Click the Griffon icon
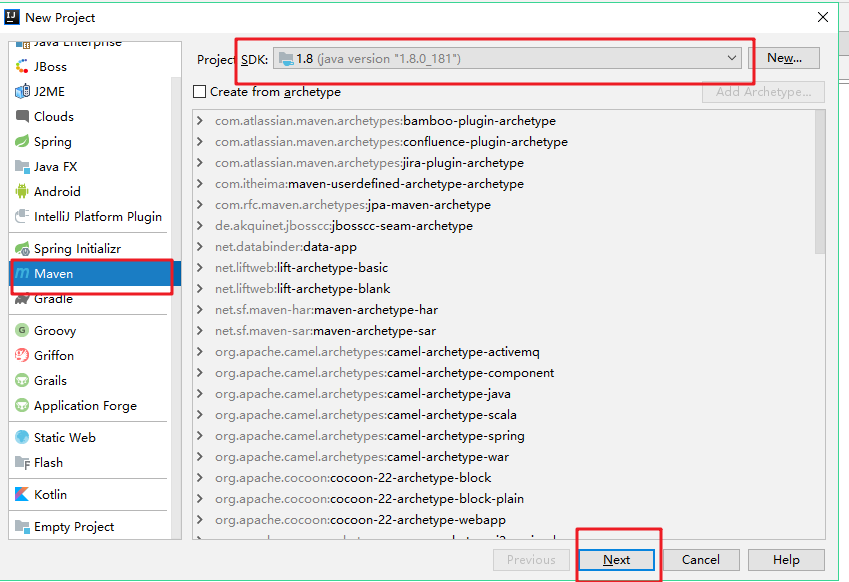 click(x=22, y=355)
